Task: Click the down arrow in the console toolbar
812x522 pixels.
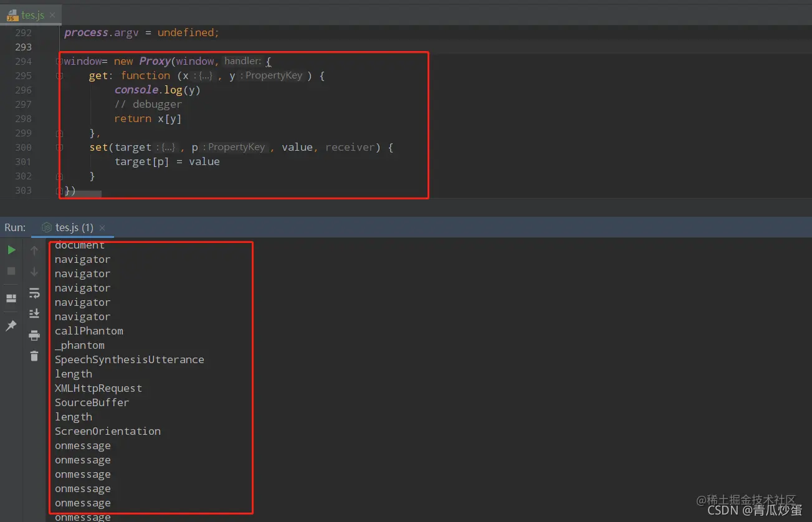Action: pos(34,272)
